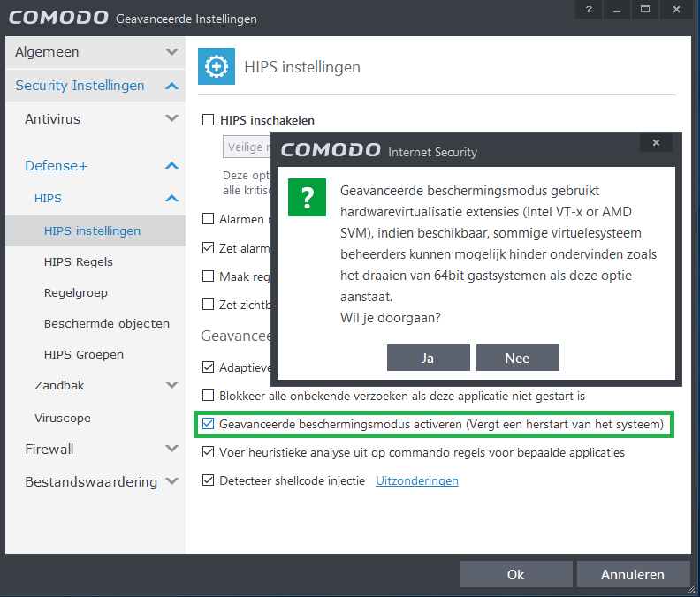700x597 pixels.
Task: Click the HIPS instellingen gear icon
Action: [x=217, y=66]
